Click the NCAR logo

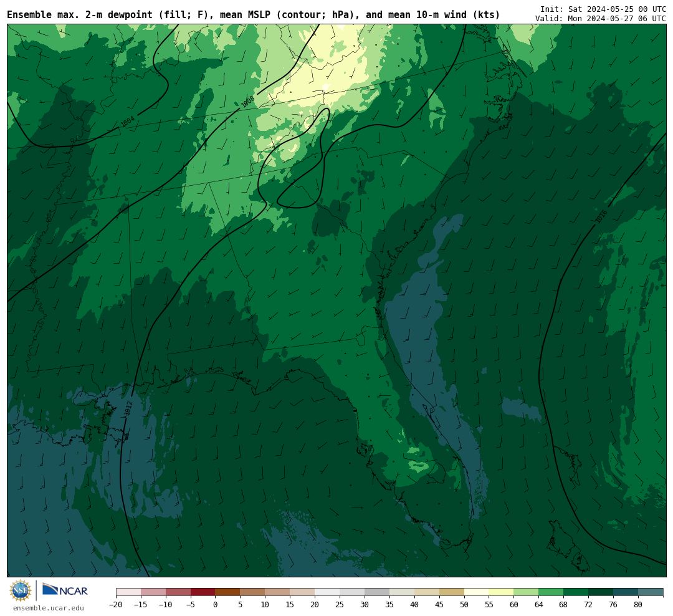pos(65,590)
